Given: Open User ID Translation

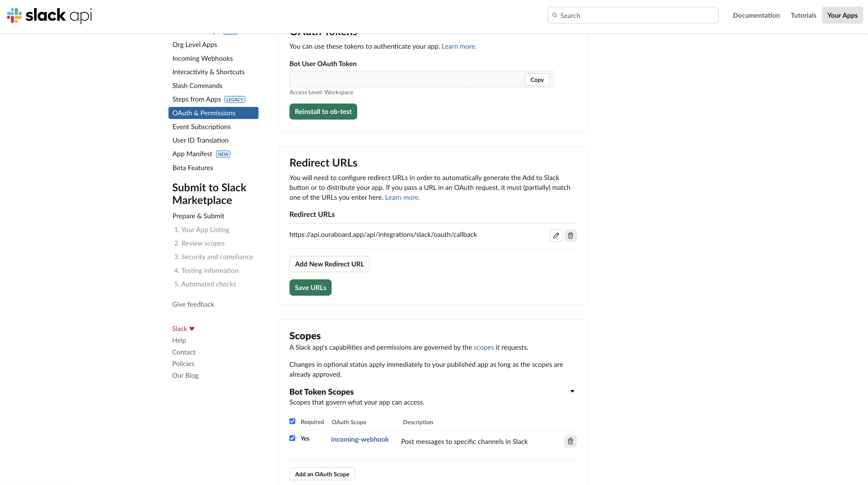Looking at the screenshot, I should [201, 140].
